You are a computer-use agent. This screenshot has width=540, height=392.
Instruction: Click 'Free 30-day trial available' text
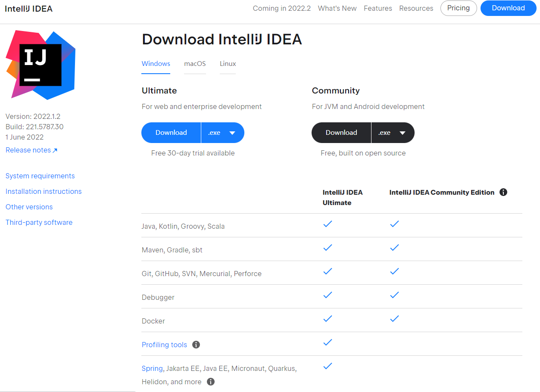[x=193, y=153]
